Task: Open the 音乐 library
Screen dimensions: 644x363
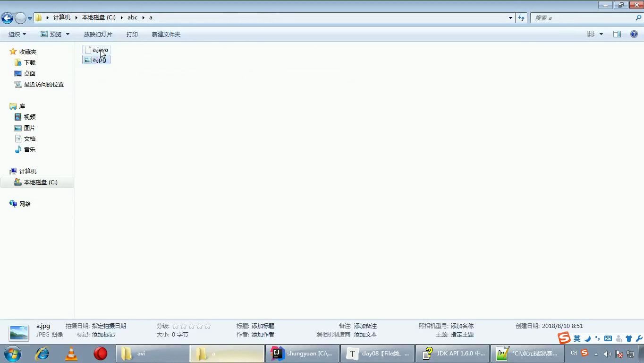Action: pyautogui.click(x=30, y=149)
